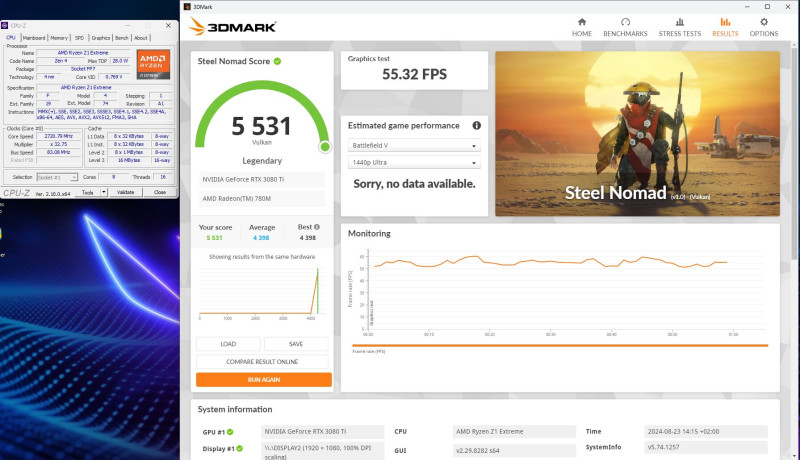The height and width of the screenshot is (460, 800).
Task: Click the green validation checkmark by Steel Nomad Score
Action: 277,61
